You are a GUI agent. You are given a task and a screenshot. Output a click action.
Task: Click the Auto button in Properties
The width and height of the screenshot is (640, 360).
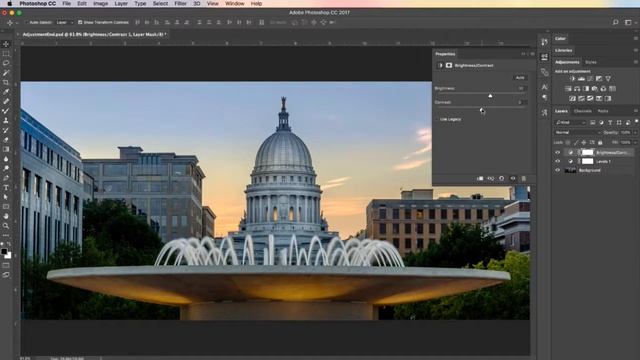pyautogui.click(x=520, y=78)
